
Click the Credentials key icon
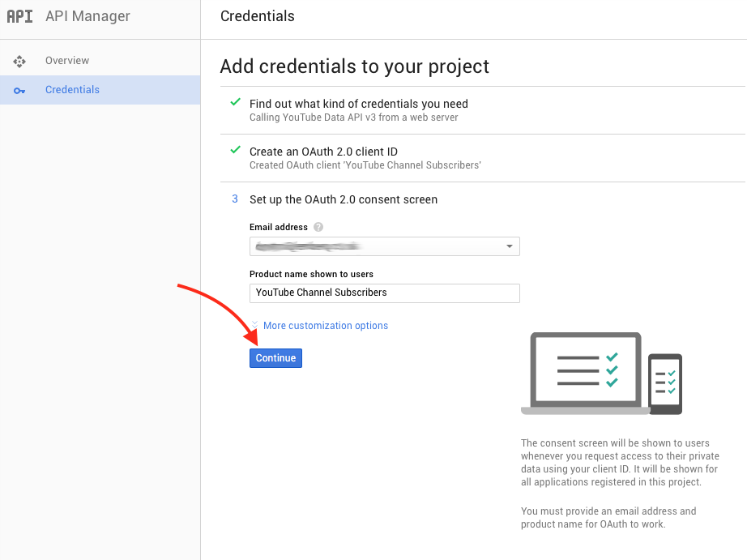click(19, 91)
